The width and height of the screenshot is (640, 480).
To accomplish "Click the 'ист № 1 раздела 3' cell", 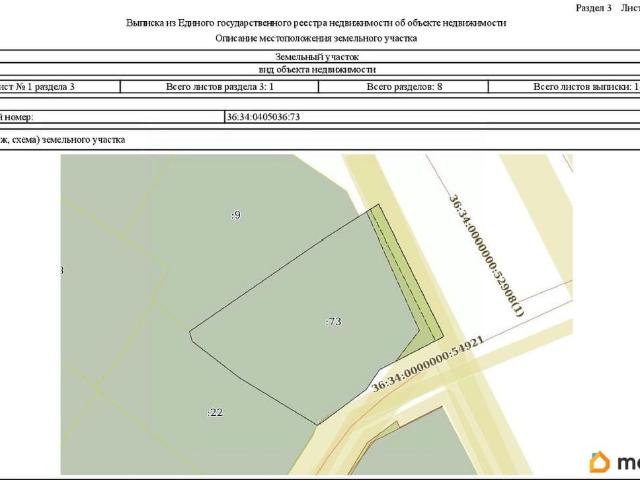I will 60,87.
